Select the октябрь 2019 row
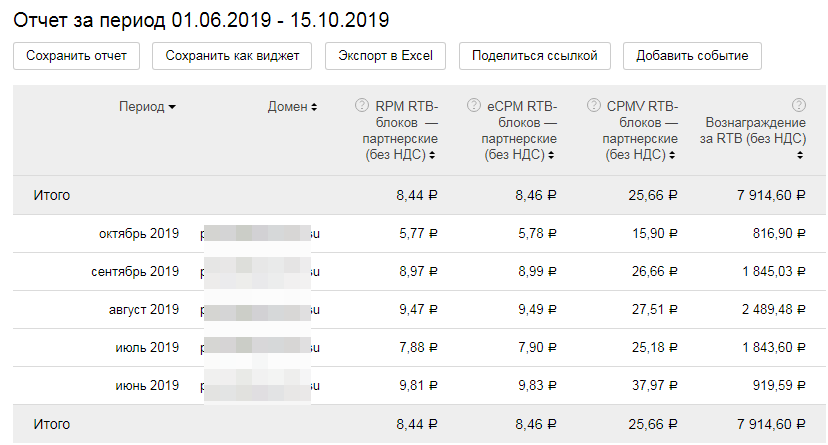828x445 pixels. 138,234
